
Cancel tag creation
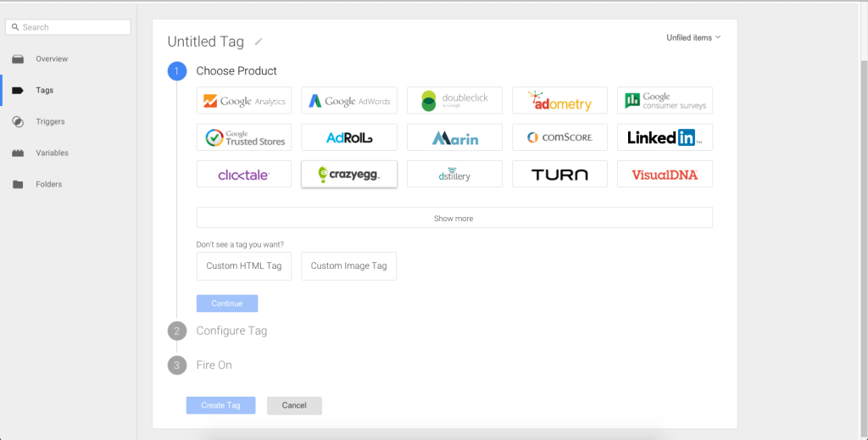(x=294, y=405)
